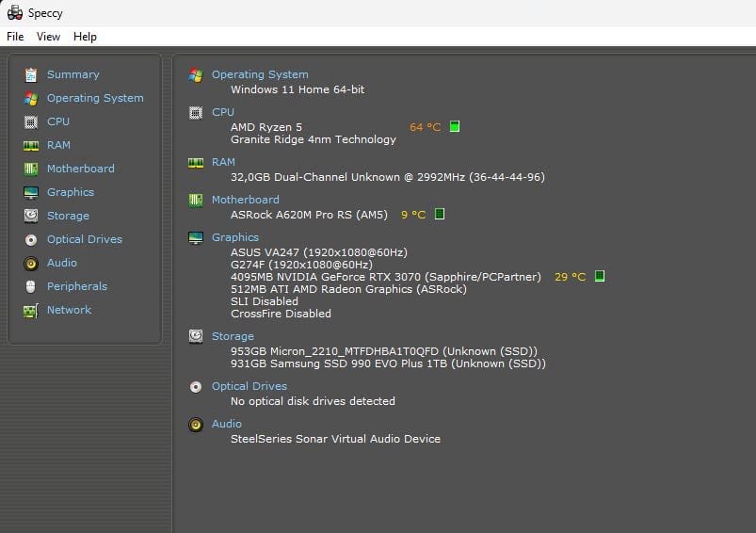The image size is (756, 533).
Task: Open Peripherals section from sidebar
Action: point(76,286)
